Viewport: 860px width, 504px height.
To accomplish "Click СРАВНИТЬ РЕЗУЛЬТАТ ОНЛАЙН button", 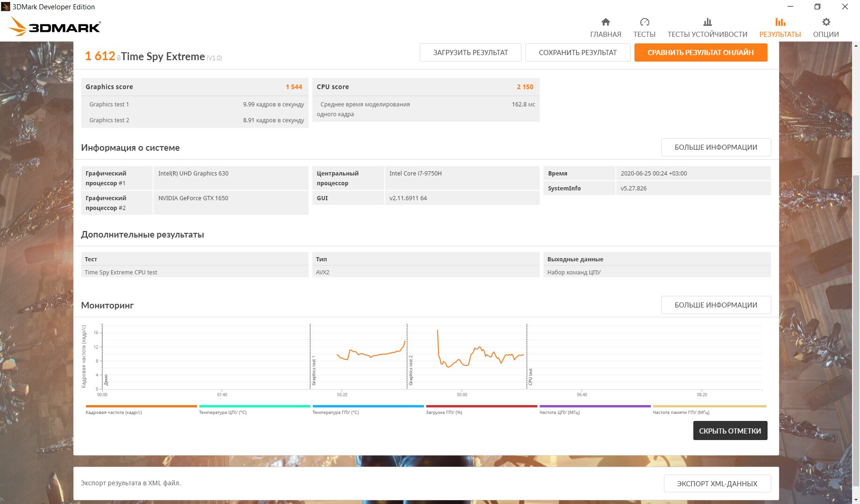I will click(701, 53).
